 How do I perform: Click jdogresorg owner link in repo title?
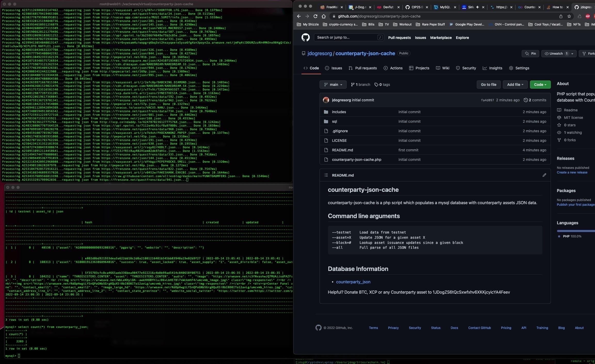coord(320,53)
